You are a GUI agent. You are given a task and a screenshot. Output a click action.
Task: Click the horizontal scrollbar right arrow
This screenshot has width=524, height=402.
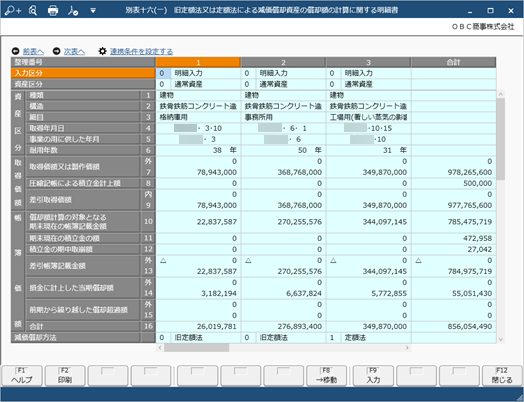pyautogui.click(x=407, y=348)
